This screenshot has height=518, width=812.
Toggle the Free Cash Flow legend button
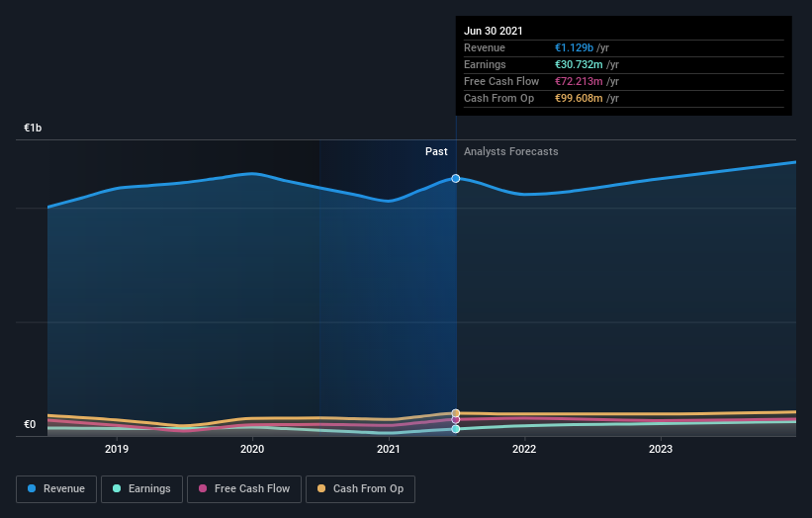tap(244, 489)
